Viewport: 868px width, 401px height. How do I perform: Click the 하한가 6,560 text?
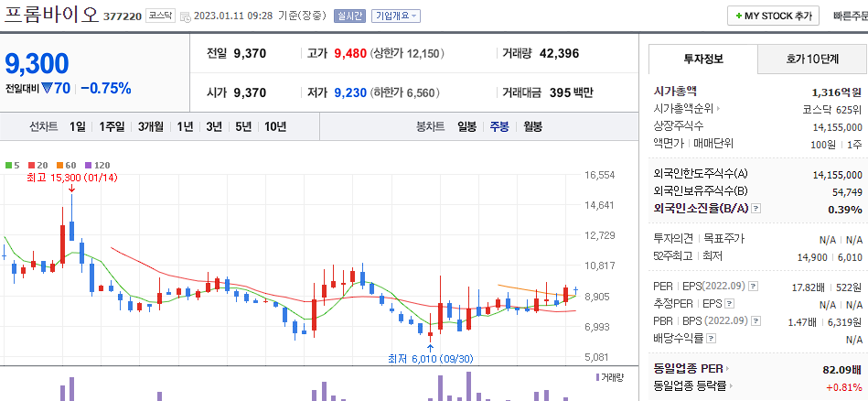pyautogui.click(x=403, y=92)
